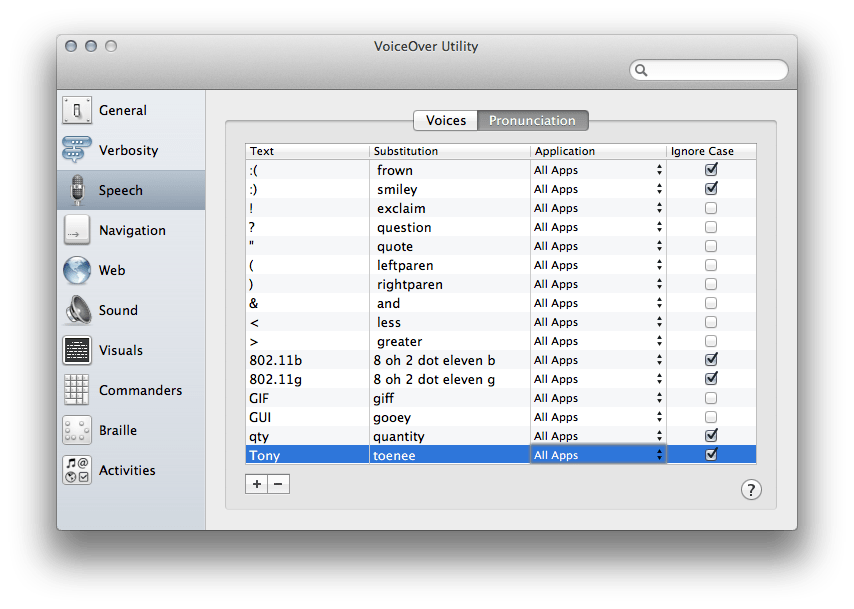Click the '&' text cell

pyautogui.click(x=307, y=303)
